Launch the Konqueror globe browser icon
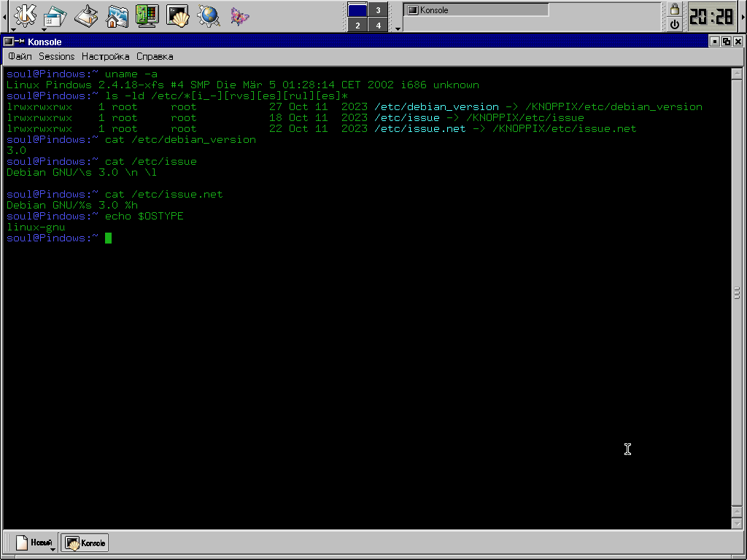Screen dimensions: 747x560 pyautogui.click(x=208, y=16)
